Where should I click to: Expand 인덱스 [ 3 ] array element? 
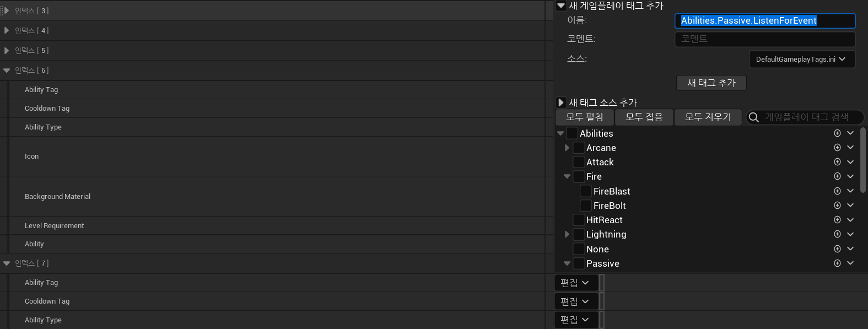click(x=7, y=10)
